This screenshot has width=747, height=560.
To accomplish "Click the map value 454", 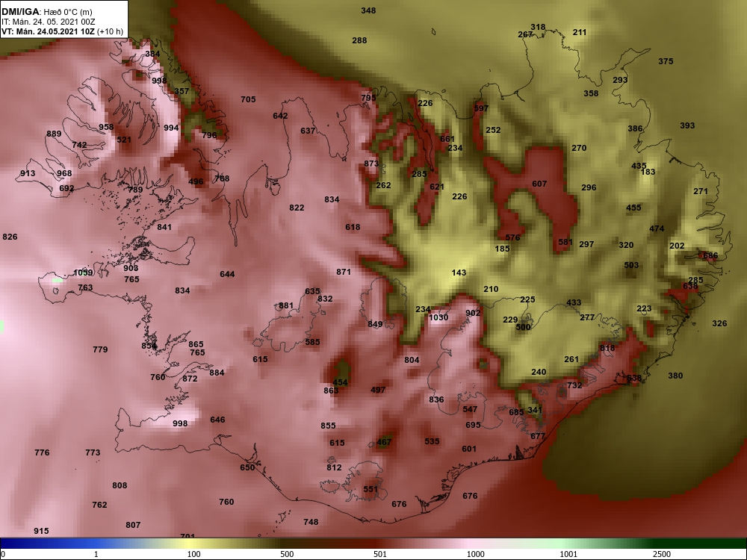I will [x=340, y=382].
